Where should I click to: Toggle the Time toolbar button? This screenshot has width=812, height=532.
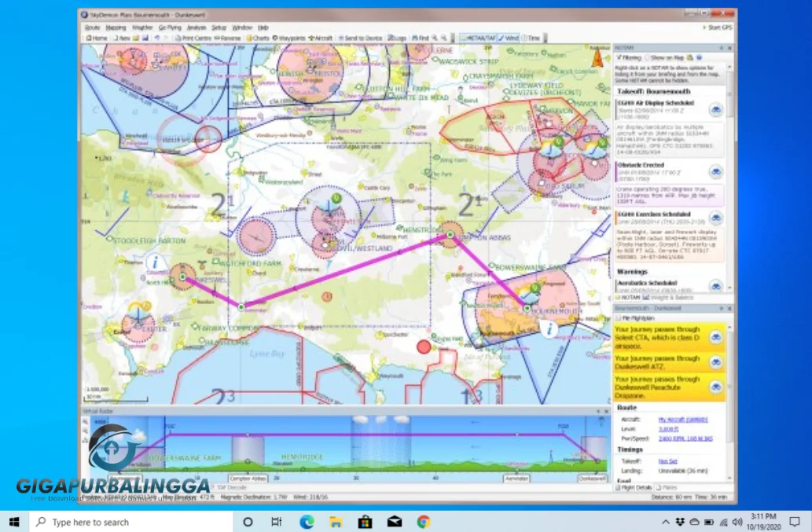click(531, 38)
